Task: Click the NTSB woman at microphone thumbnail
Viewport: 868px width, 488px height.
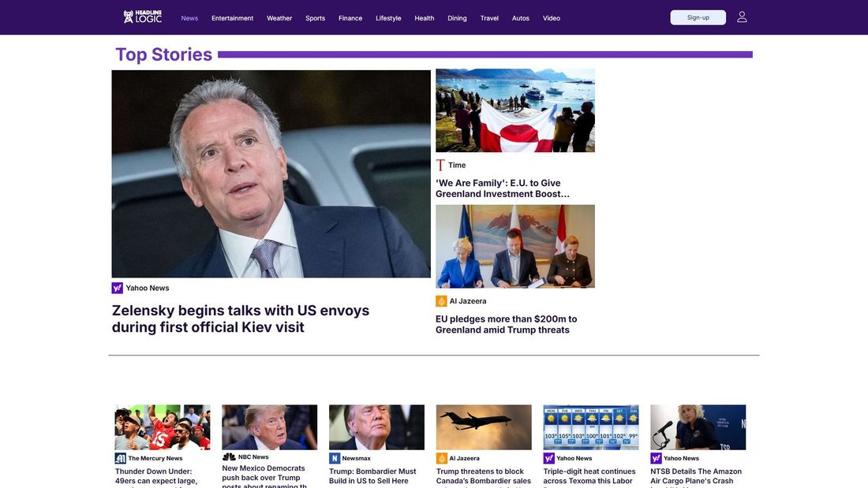Action: pos(698,427)
